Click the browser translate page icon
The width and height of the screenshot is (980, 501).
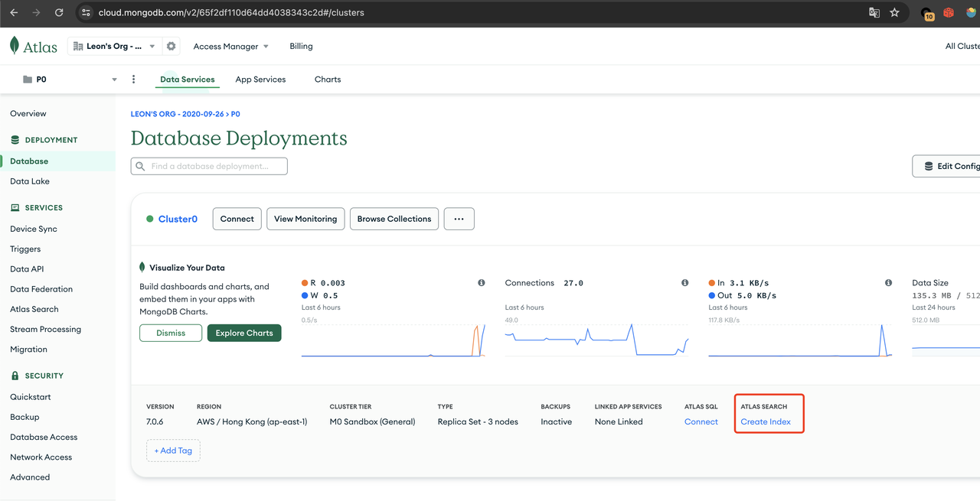[x=874, y=13]
